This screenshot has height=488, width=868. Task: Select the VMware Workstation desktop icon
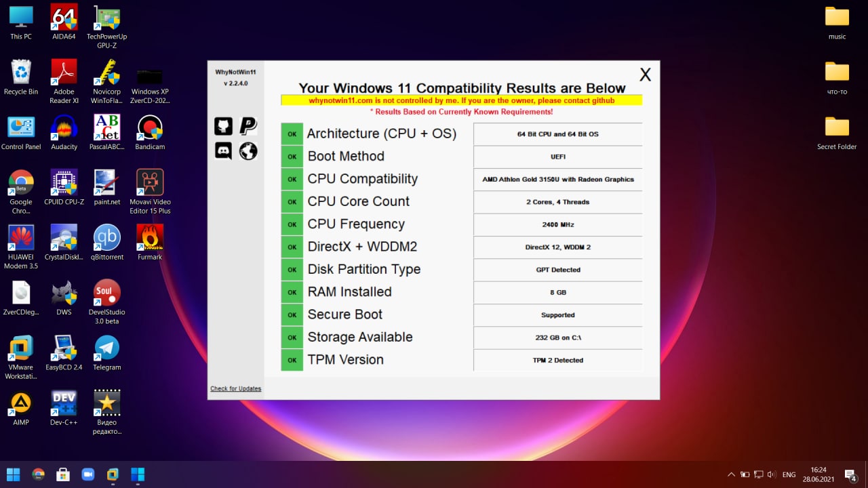pyautogui.click(x=21, y=357)
